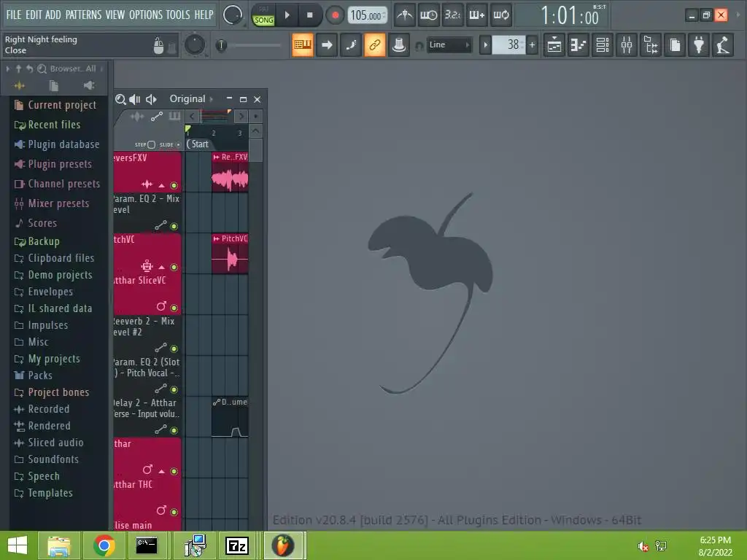Click the 105.000 tempo field

tap(367, 16)
